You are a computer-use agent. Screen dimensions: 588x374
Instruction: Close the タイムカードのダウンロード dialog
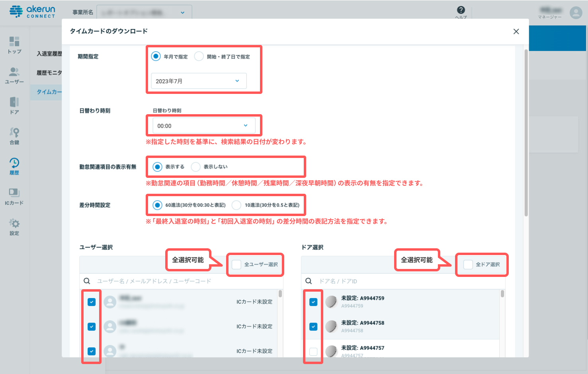pos(516,31)
